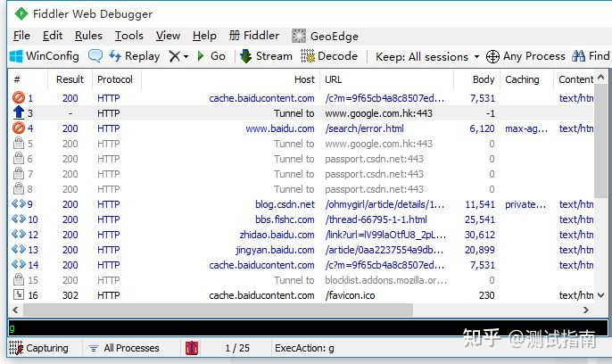Select the www.baidu.com host cell

point(280,128)
